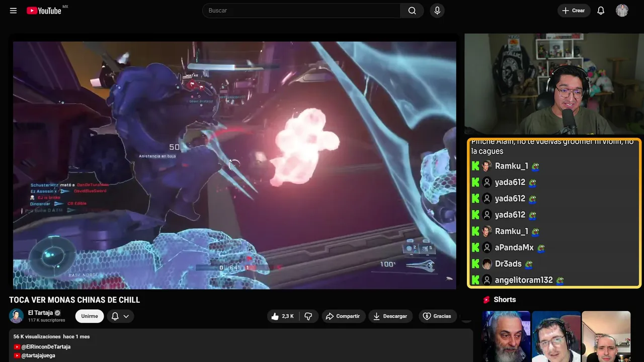The height and width of the screenshot is (362, 644).
Task: Click the verified badge next to El Tartaja
Action: [58, 313]
